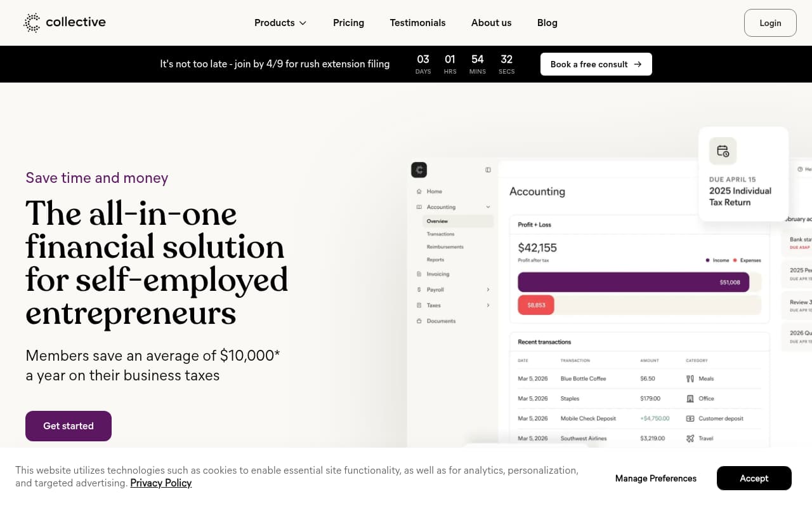Click the Payroll dollar icon
812x508 pixels.
pos(419,289)
